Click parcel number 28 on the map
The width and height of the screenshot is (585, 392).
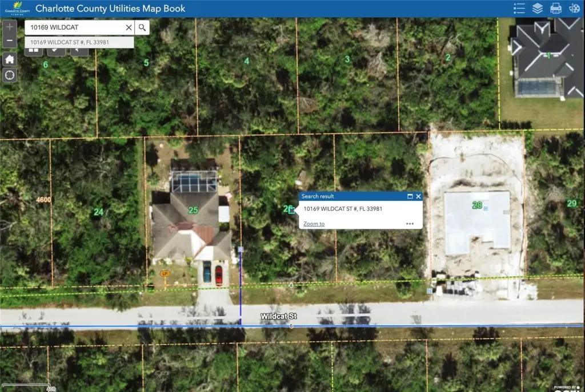coord(477,205)
